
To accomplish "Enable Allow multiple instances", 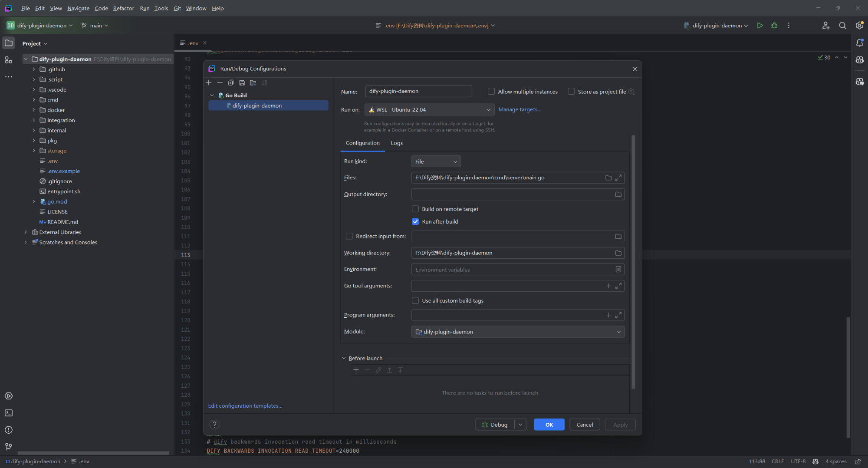I will click(491, 91).
